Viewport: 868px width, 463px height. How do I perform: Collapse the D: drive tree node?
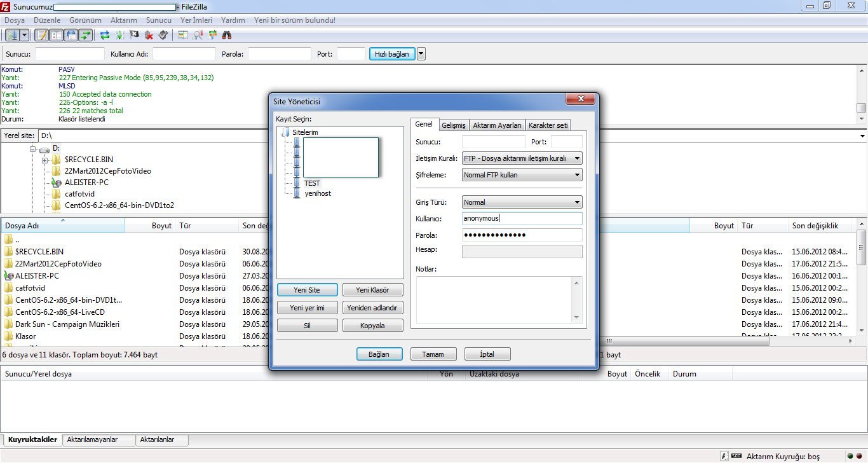pos(33,149)
